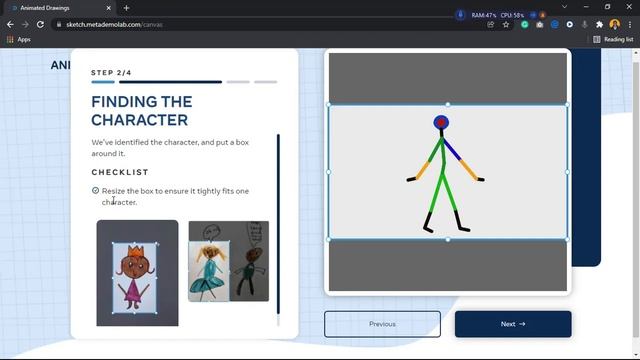
Task: Open the blue circular extension icon
Action: [x=555, y=25]
